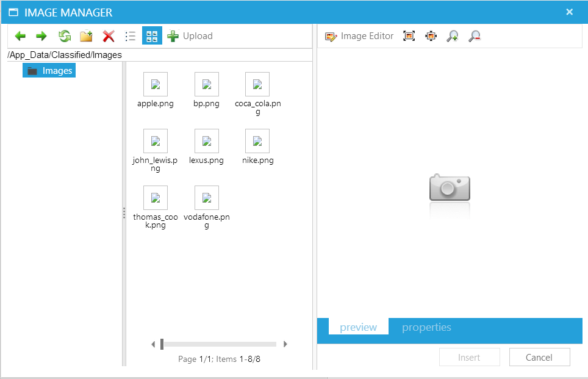Click the /App_Data/Classified/Images path text
This screenshot has height=379, width=588.
(65, 55)
